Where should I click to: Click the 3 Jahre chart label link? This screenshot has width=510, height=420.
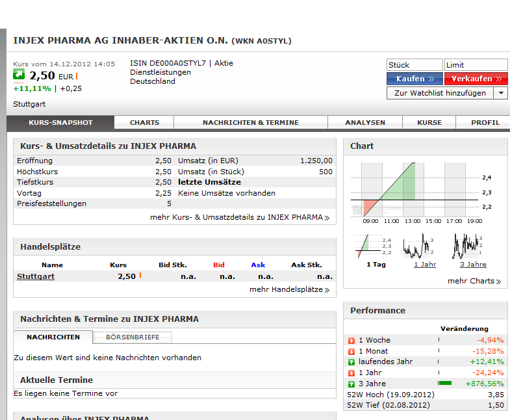point(473,265)
